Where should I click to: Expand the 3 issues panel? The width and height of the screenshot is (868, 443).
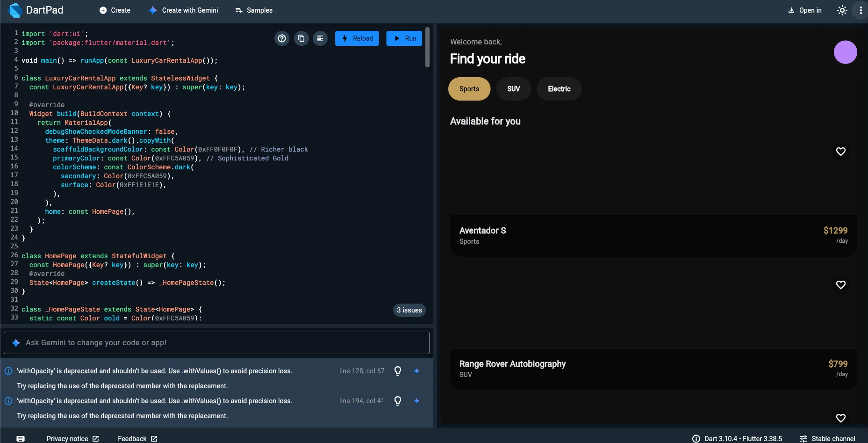(409, 310)
